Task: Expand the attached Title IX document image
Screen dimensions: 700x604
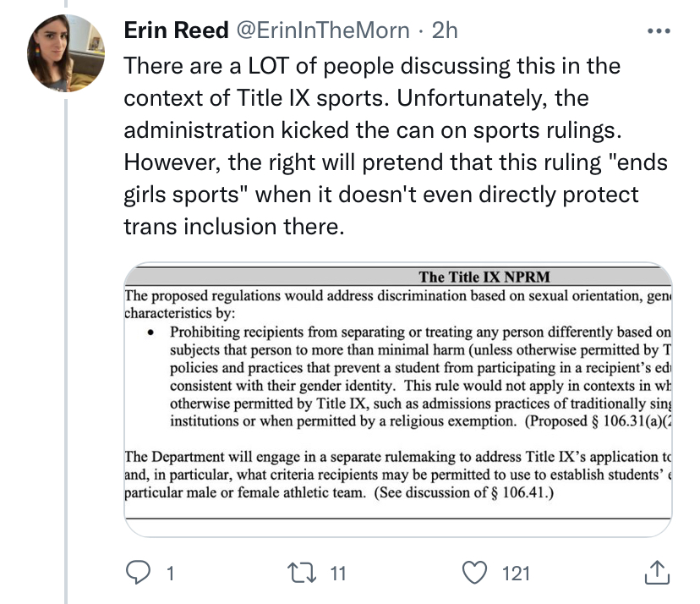Action: pyautogui.click(x=397, y=398)
